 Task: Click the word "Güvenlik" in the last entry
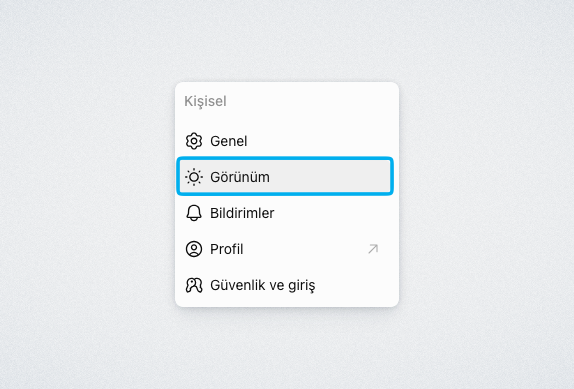(237, 285)
